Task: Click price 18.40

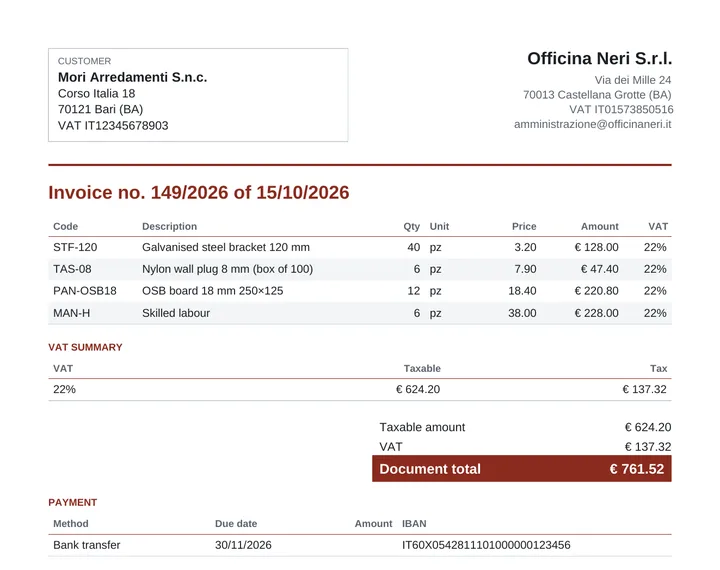Action: (x=522, y=291)
